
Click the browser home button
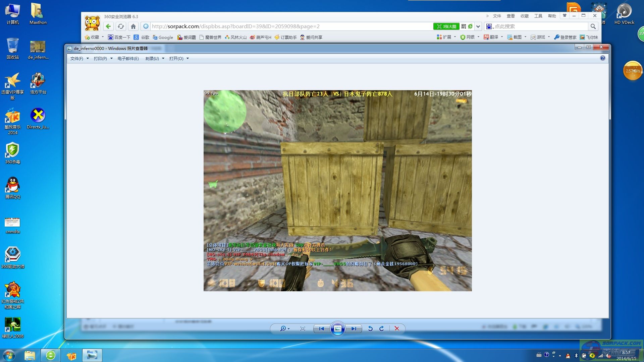[x=133, y=26]
